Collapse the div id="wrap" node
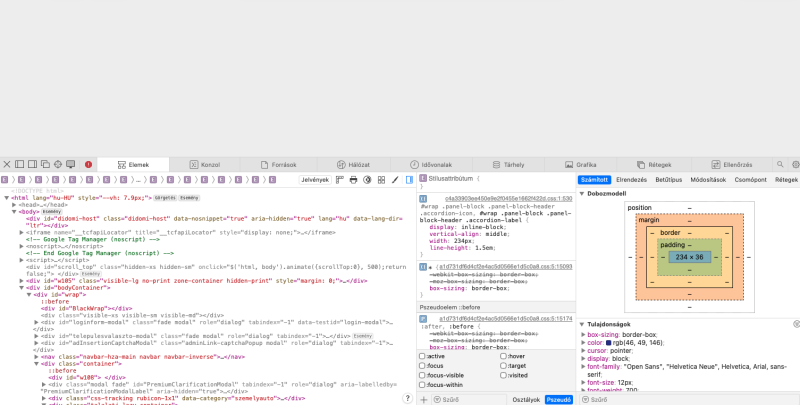 (x=29, y=295)
